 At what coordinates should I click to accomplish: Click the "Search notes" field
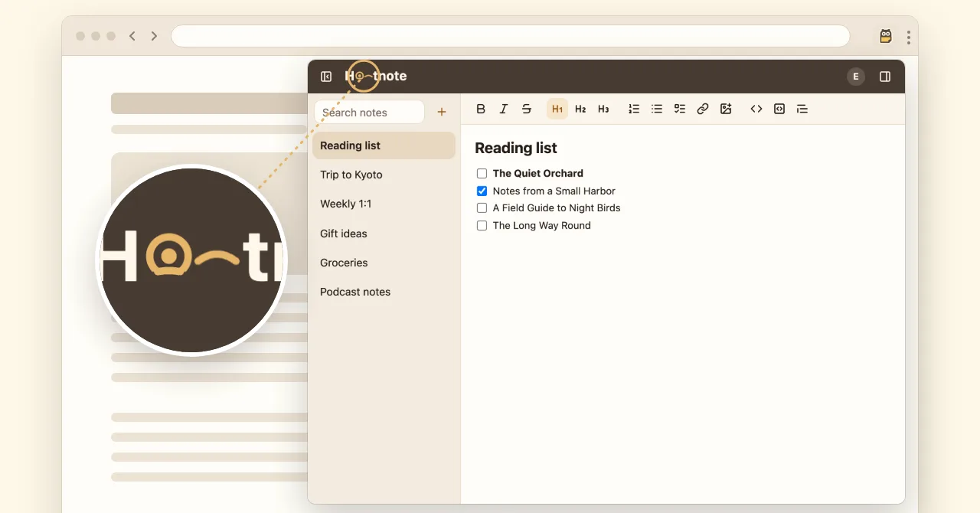click(x=369, y=112)
